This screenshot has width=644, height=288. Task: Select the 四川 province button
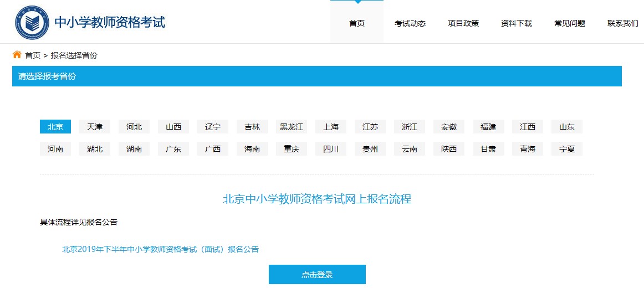pos(331,149)
